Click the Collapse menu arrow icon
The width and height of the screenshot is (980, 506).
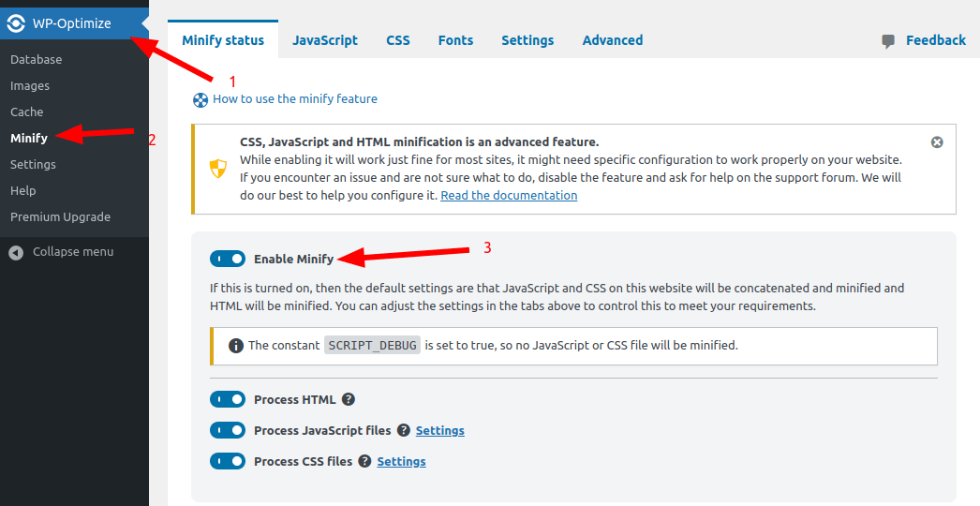pos(16,252)
